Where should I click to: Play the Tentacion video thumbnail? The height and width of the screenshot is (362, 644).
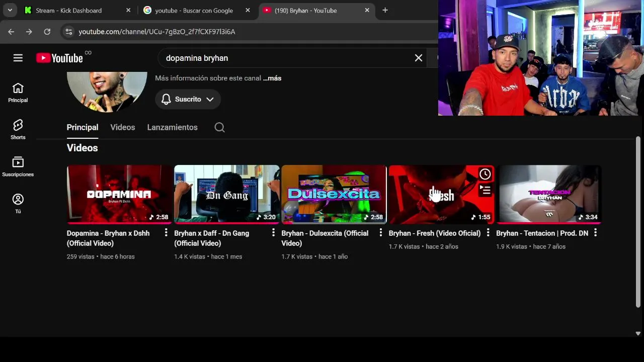[x=549, y=194]
